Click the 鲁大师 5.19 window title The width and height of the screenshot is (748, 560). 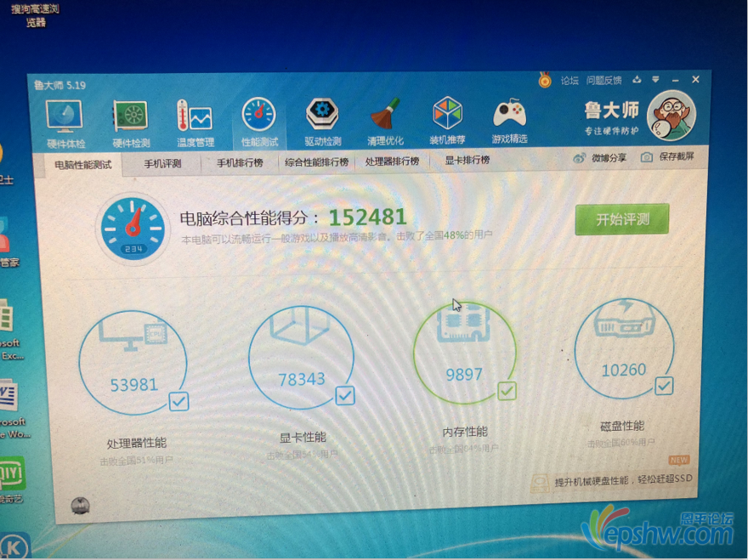coord(59,85)
